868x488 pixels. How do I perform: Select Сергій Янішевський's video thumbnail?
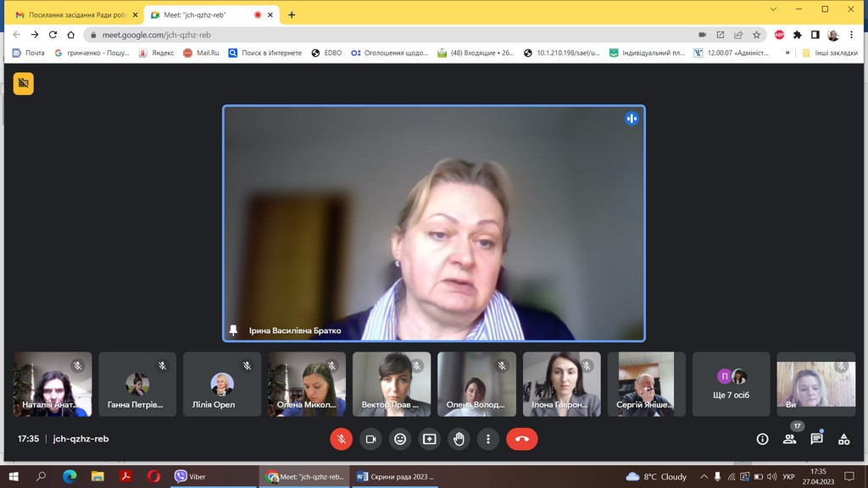(646, 384)
